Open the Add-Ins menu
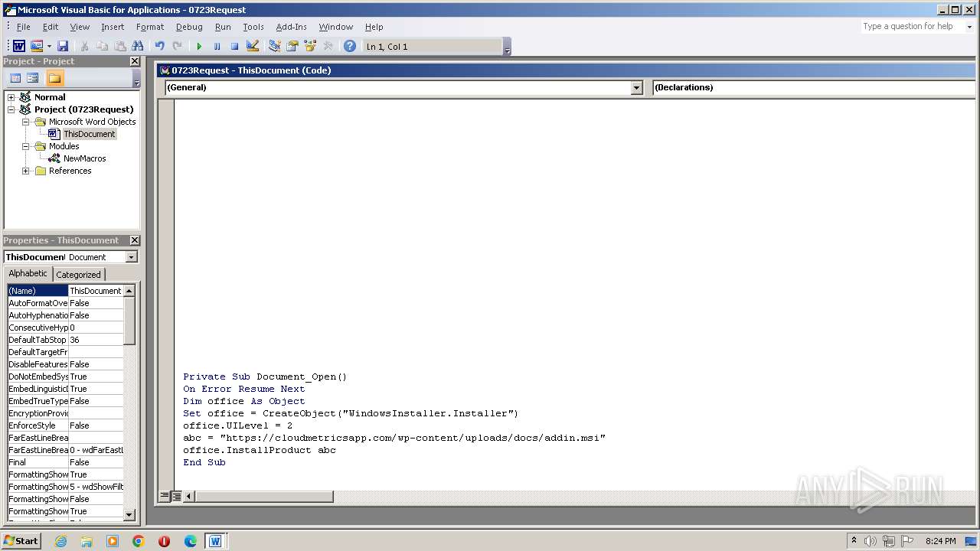This screenshot has width=980, height=551. click(291, 27)
